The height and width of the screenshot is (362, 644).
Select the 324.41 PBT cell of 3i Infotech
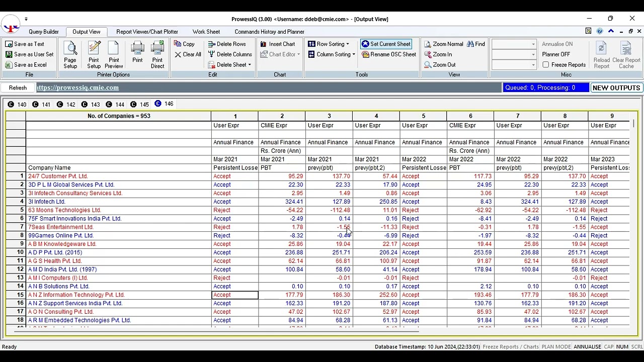point(282,202)
